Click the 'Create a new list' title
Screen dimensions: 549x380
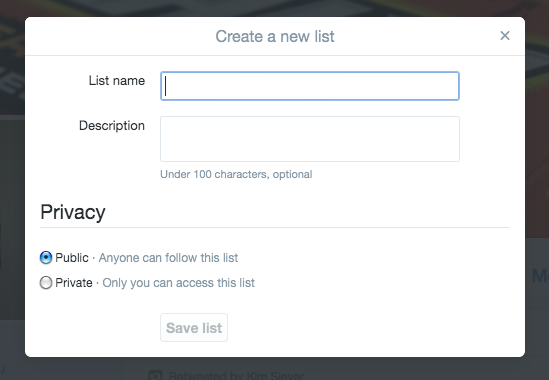[275, 36]
